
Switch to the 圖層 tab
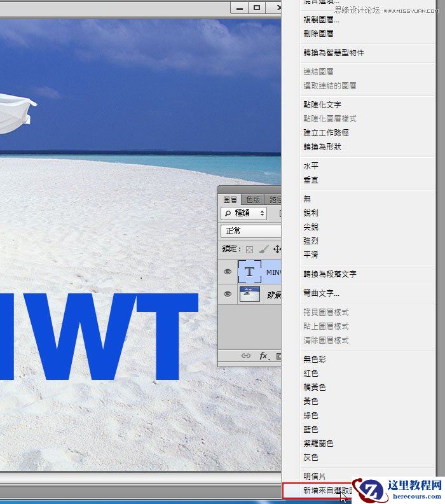pyautogui.click(x=230, y=200)
